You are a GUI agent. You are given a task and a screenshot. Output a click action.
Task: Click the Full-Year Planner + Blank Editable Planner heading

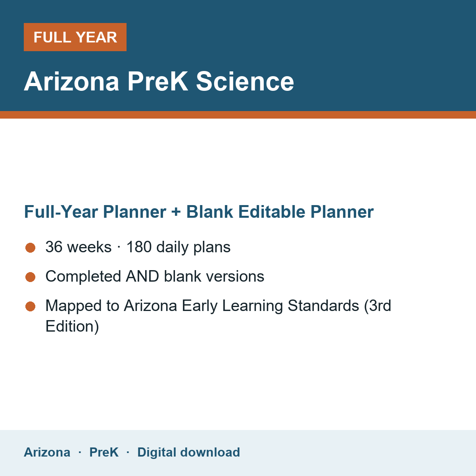[199, 212]
